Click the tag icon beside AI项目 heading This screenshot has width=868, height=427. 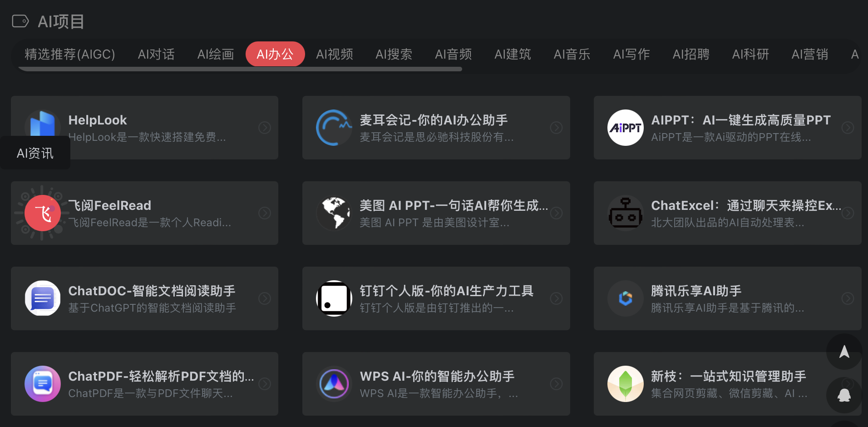20,21
